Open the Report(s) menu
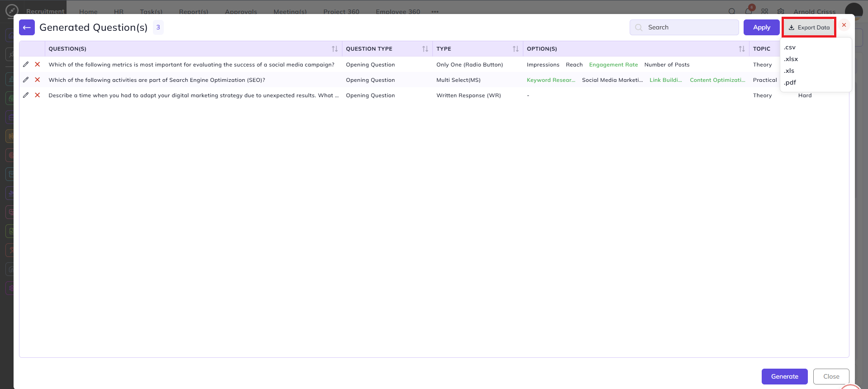The height and width of the screenshot is (389, 868). coord(194,12)
